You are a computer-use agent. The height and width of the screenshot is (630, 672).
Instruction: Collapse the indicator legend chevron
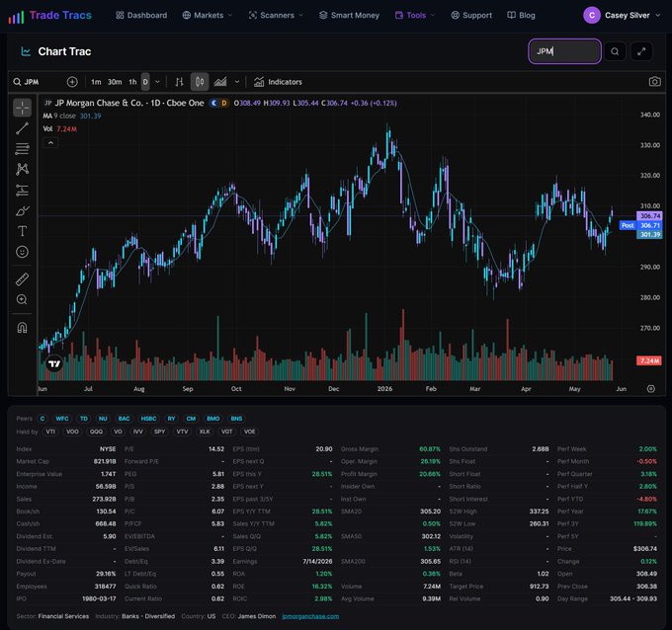[x=50, y=142]
